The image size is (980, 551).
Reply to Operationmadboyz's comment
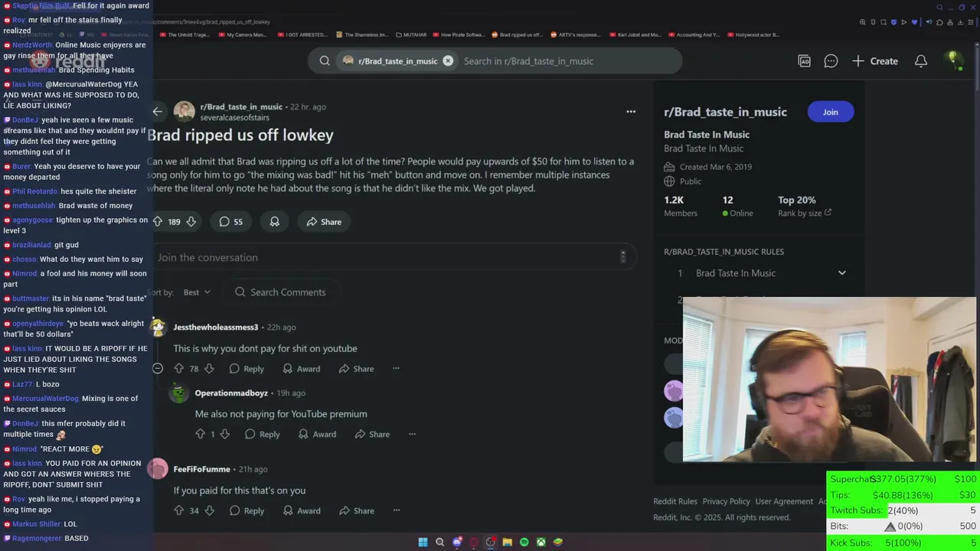(x=262, y=434)
